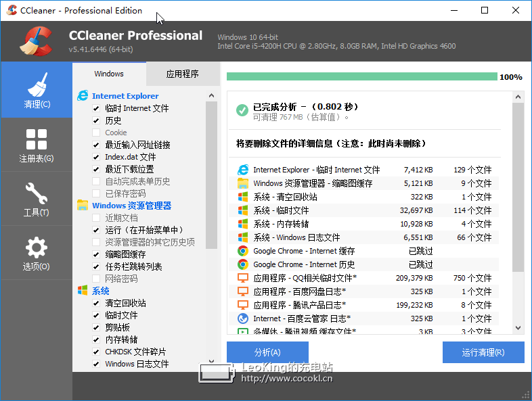Click down arrow of category list scrollbar
532x401 pixels.
coord(211,361)
